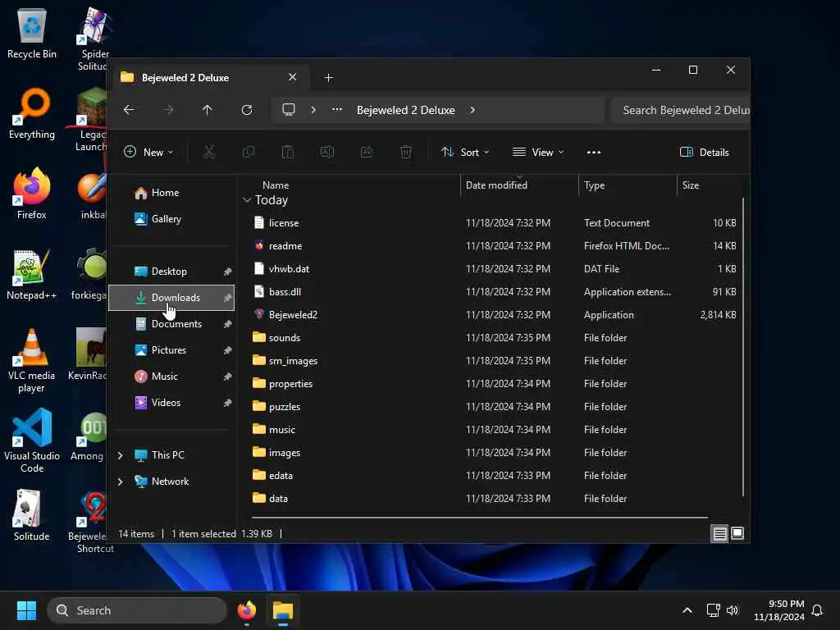Switch to details list view icon
The image size is (840, 630).
coord(719,533)
